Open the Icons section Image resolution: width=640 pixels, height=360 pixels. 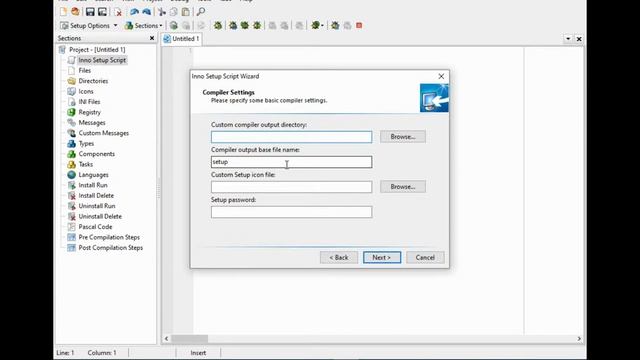tap(86, 91)
